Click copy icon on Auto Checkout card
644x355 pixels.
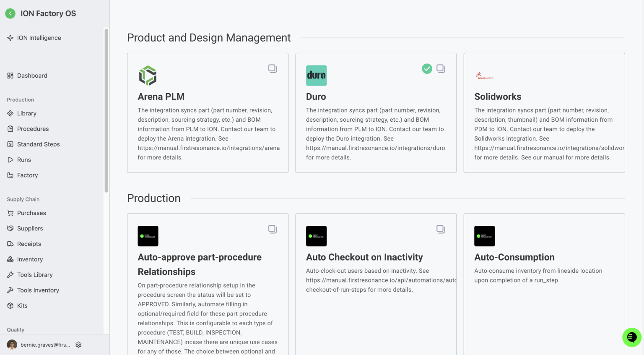point(441,229)
